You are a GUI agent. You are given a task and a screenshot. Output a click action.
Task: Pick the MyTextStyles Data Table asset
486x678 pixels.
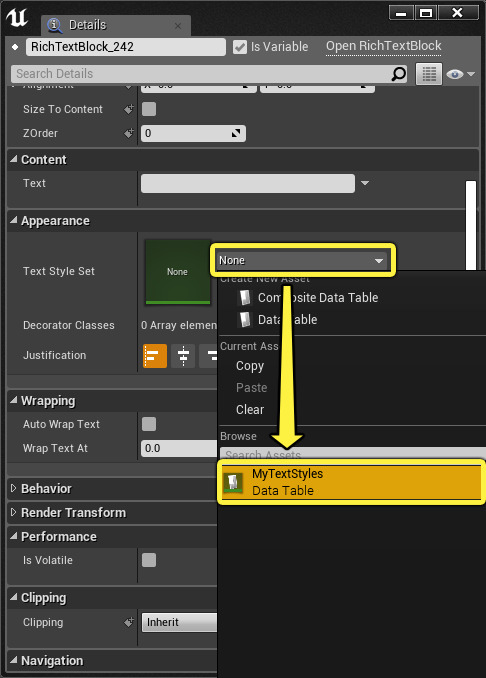pyautogui.click(x=351, y=482)
